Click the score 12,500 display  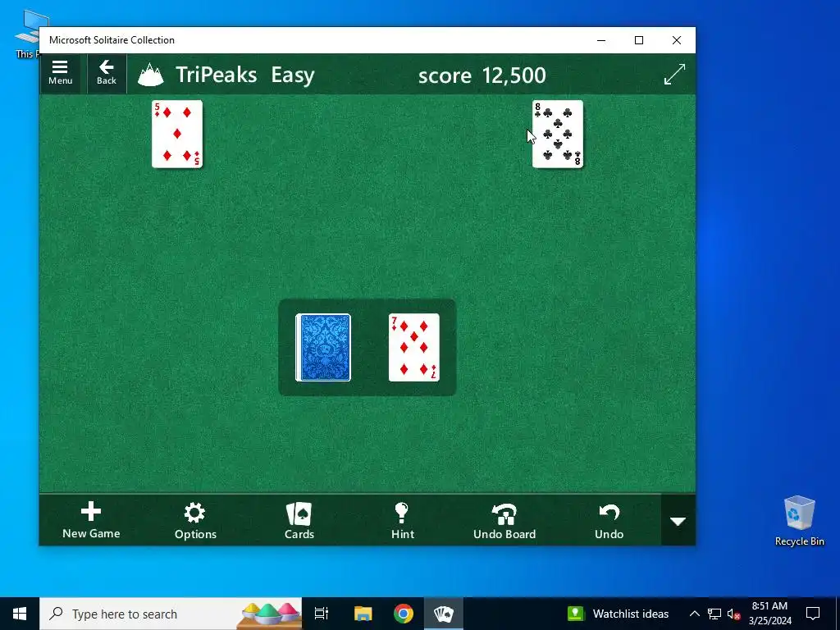482,75
